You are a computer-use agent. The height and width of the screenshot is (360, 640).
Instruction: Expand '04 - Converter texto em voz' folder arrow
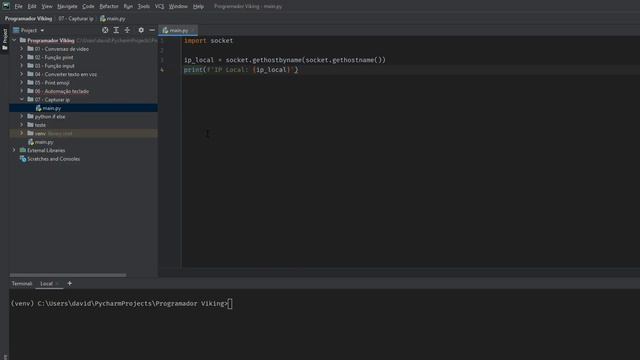[22, 74]
